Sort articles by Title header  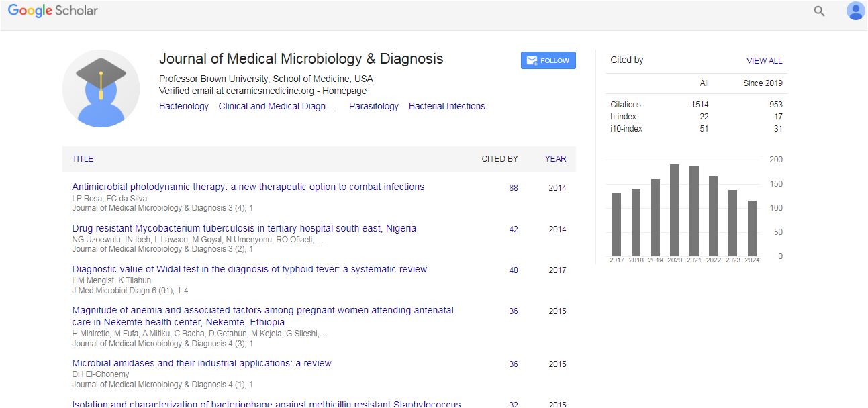[83, 159]
